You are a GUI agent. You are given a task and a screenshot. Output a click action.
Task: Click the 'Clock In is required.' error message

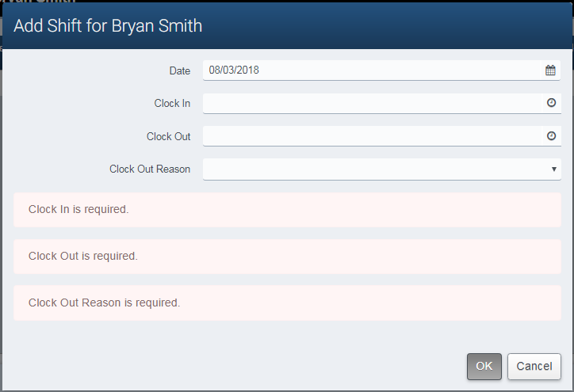tap(78, 210)
